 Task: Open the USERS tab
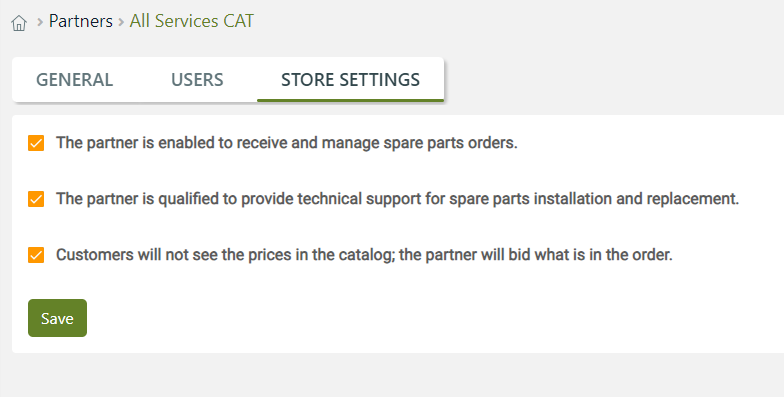pyautogui.click(x=197, y=80)
